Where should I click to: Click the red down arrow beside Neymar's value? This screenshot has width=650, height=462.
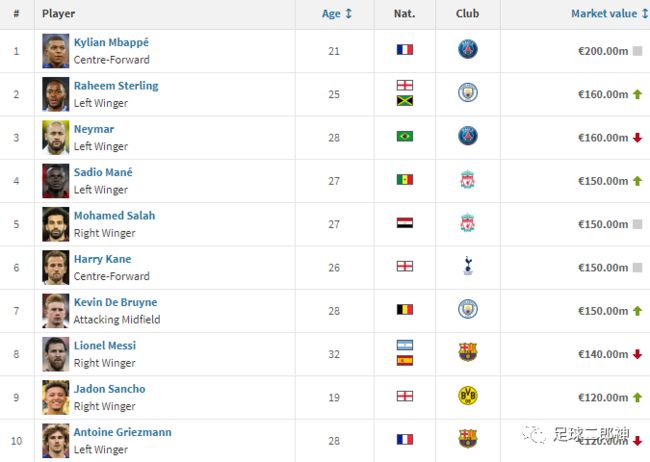[x=638, y=138]
